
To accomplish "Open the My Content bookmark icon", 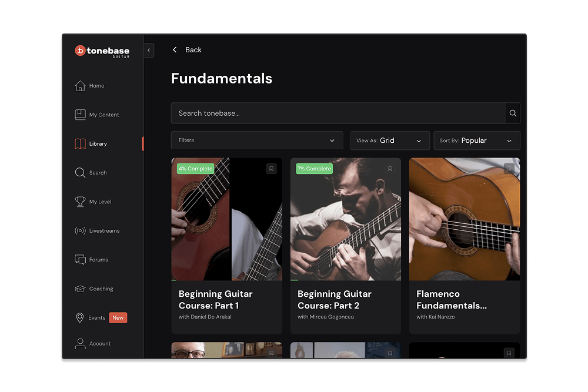I will (80, 115).
